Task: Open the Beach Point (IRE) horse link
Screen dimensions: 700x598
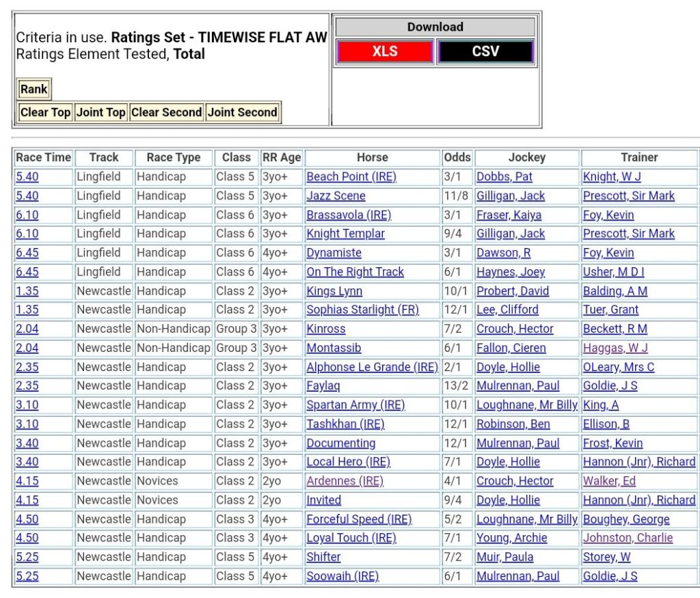Action: (x=351, y=177)
